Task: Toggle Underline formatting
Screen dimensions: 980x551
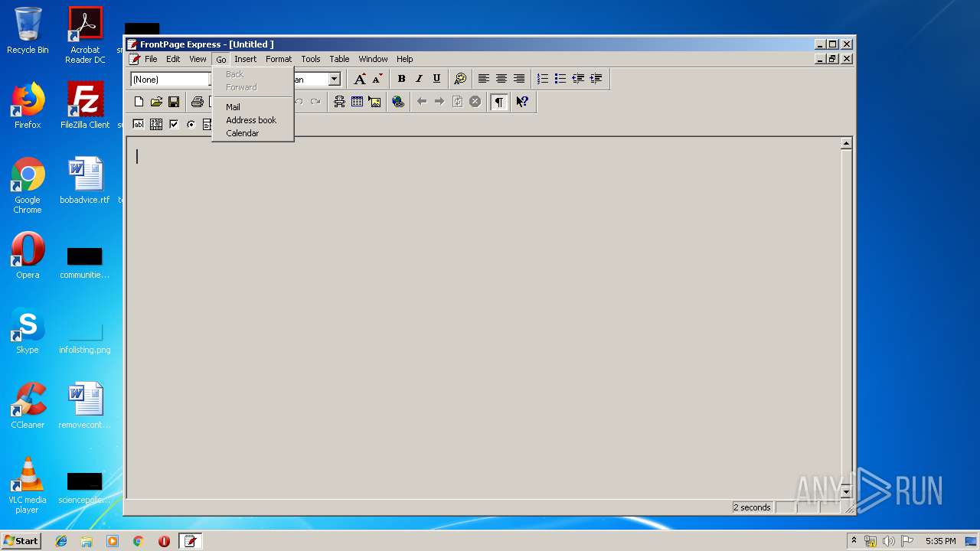Action: coord(436,79)
